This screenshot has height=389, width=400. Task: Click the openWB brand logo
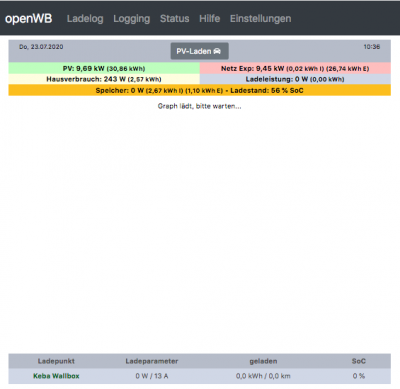click(29, 19)
